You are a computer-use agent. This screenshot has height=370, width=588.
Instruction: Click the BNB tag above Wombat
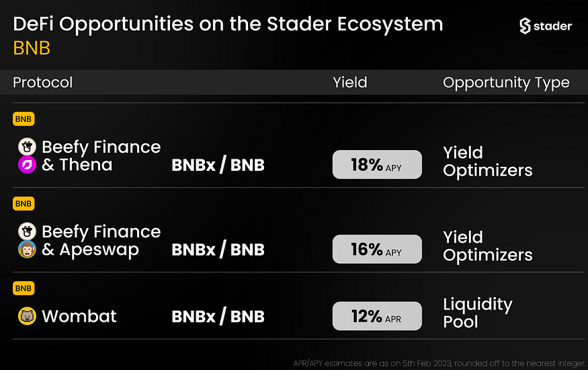24,288
